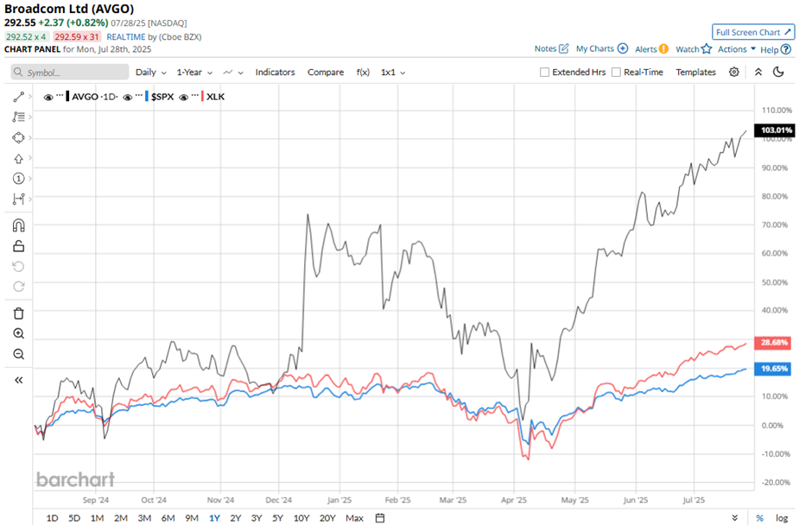The image size is (812, 525).
Task: Open the chart type line dropdown
Action: tap(233, 73)
